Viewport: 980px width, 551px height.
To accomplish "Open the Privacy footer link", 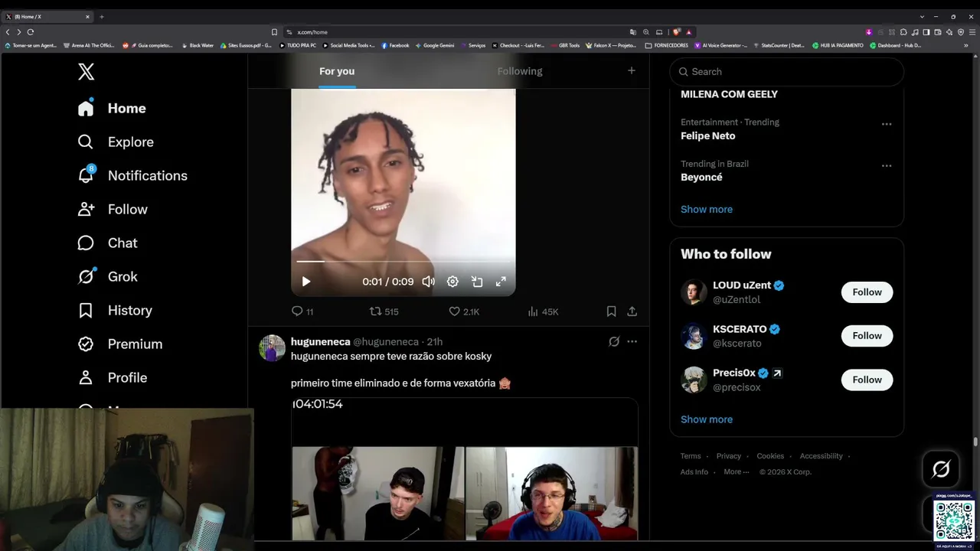I will point(729,456).
